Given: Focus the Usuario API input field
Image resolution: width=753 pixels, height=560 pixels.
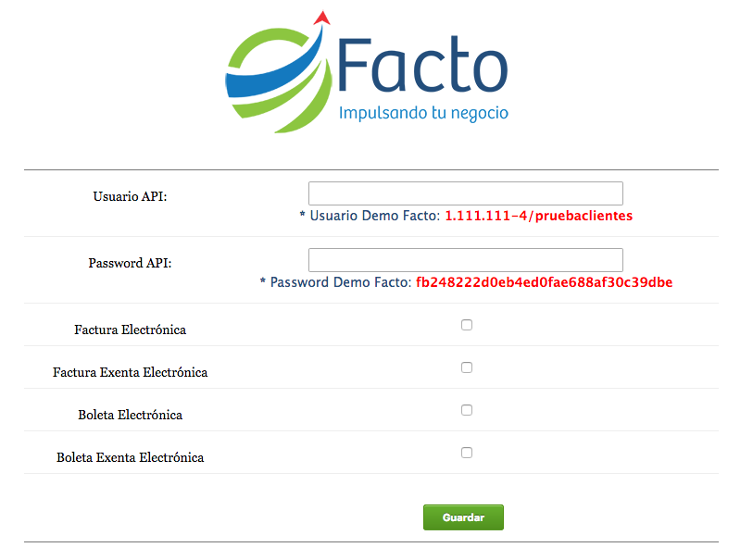Looking at the screenshot, I should (465, 193).
